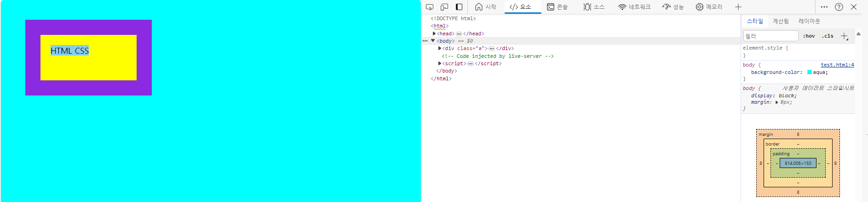Expand the head element node
The image size is (868, 202).
tap(434, 34)
